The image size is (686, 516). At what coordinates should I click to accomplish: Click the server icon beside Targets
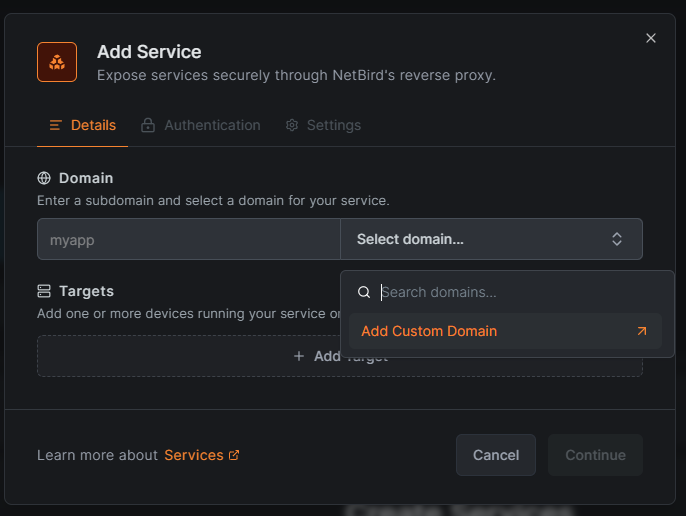pyautogui.click(x=44, y=291)
